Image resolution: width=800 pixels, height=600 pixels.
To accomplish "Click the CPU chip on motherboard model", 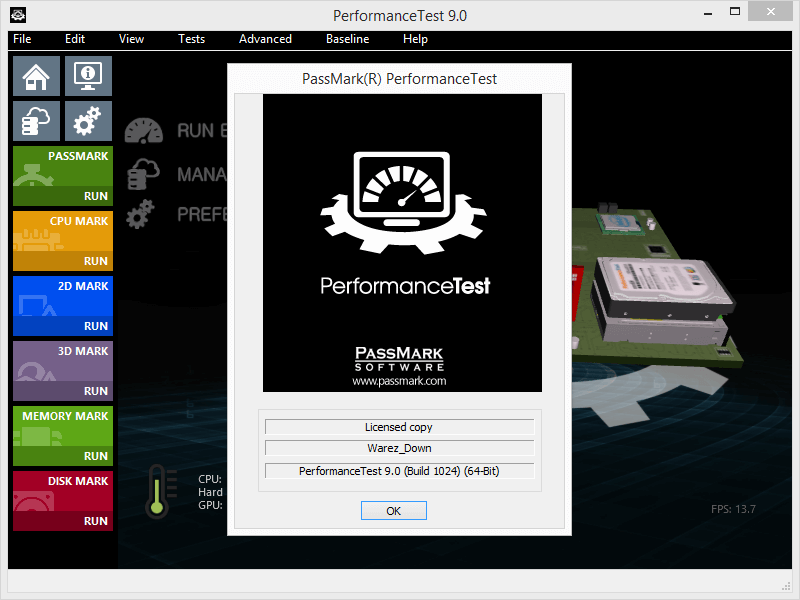I will [620, 223].
